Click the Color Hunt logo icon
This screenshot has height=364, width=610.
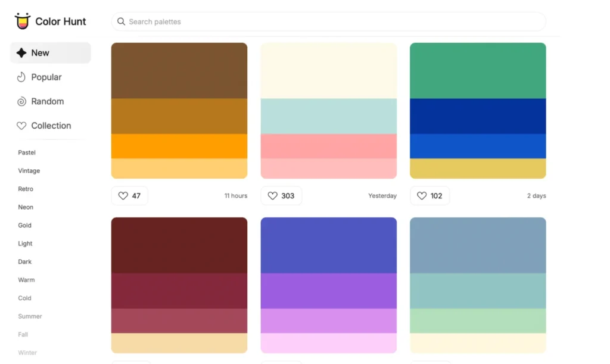[x=22, y=21]
